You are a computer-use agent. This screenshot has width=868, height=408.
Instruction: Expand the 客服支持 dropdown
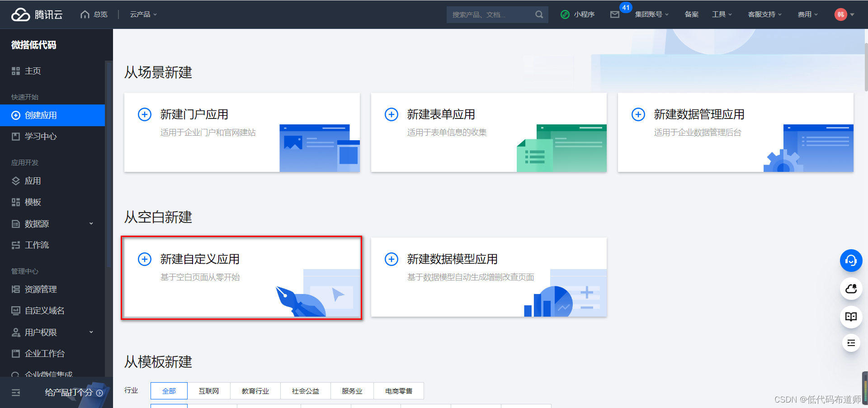tap(764, 14)
